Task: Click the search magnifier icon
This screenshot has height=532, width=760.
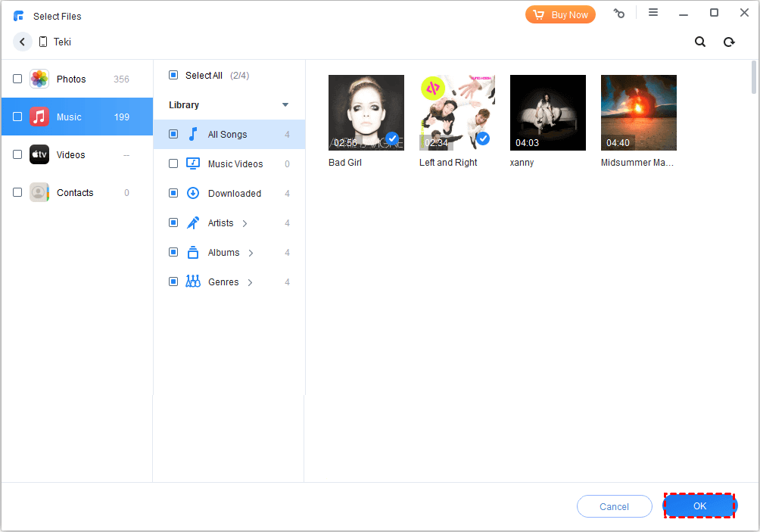Action: (700, 42)
